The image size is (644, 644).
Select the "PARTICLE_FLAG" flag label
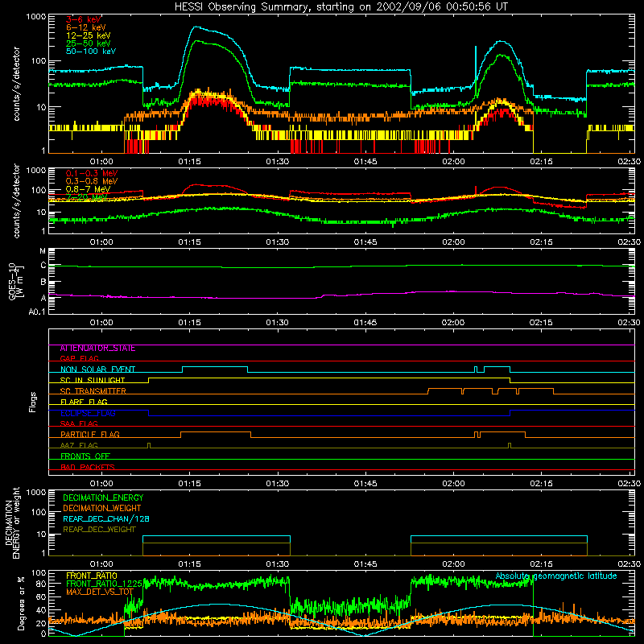click(x=90, y=435)
